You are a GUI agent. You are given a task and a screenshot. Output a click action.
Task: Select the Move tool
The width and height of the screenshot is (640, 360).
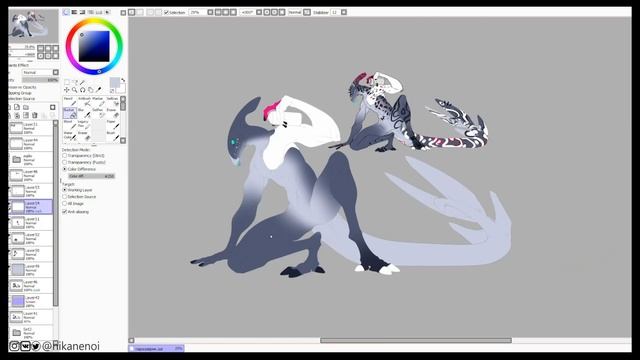pyautogui.click(x=67, y=90)
